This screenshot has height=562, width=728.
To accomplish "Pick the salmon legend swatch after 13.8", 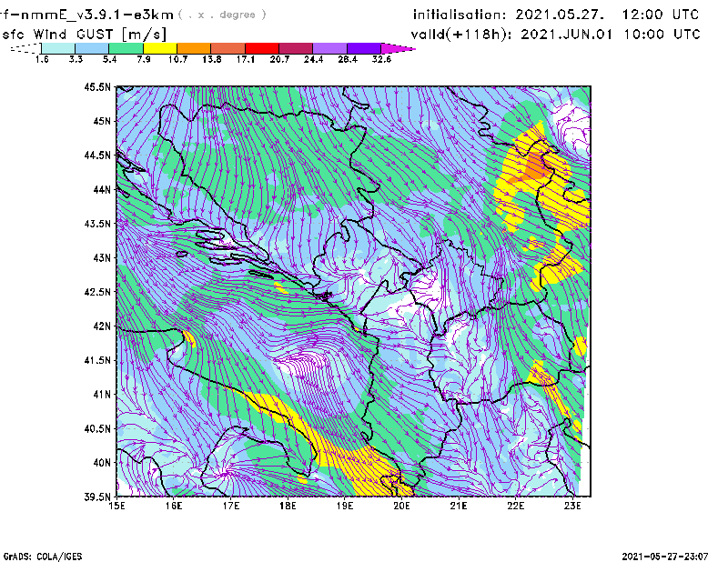I will pos(228,48).
